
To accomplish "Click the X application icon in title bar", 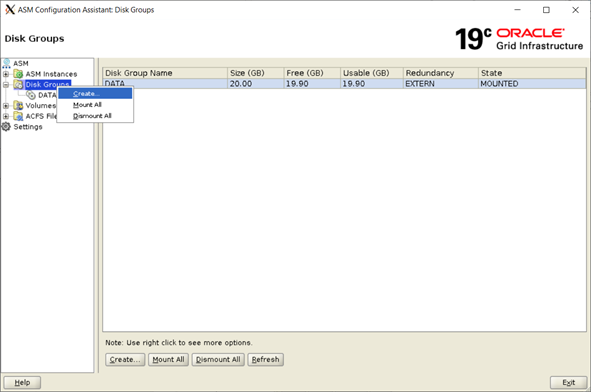I will click(x=10, y=10).
